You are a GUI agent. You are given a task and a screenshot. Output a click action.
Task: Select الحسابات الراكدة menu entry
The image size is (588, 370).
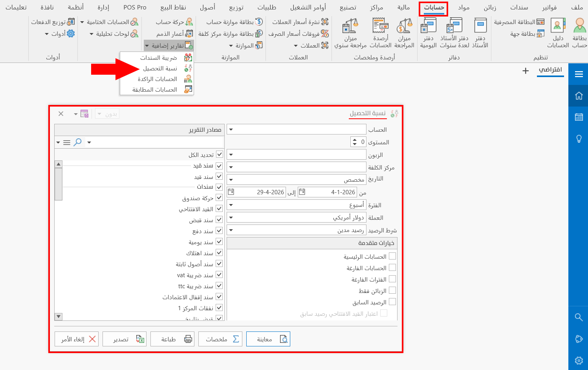coord(157,79)
